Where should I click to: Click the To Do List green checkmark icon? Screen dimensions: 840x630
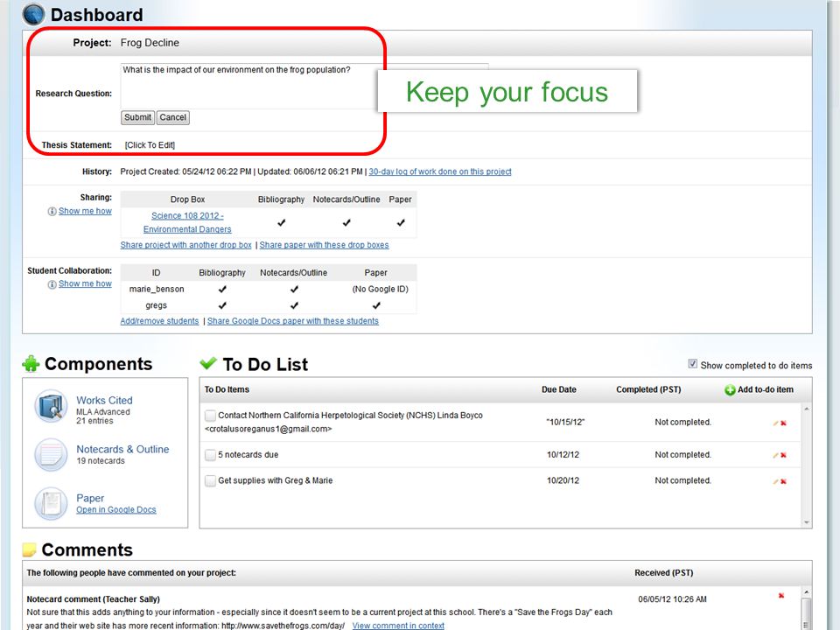[x=208, y=363]
